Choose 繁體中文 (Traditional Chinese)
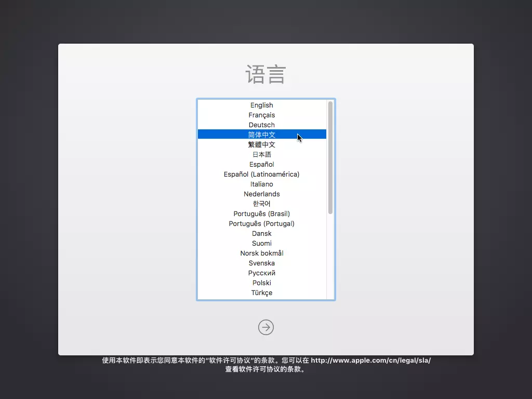532x399 pixels. click(x=261, y=144)
